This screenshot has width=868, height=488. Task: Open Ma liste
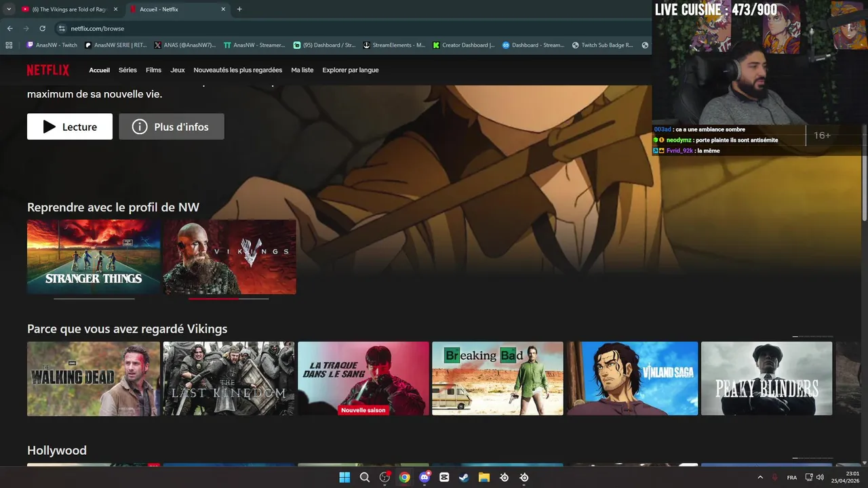click(x=302, y=70)
